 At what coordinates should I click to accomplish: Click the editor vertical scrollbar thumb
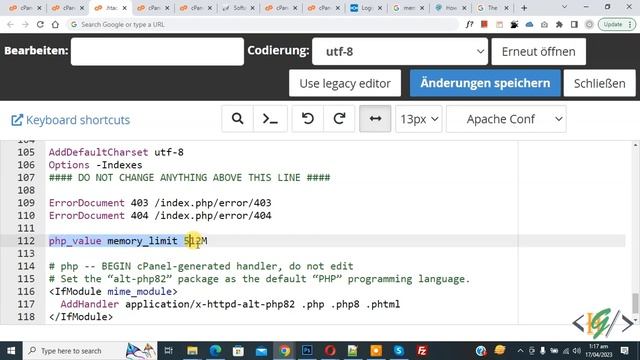[x=635, y=303]
